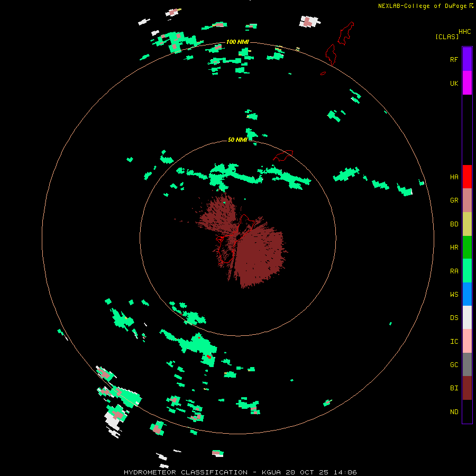
Task: Pick the RA light green swatch
Action: pyautogui.click(x=467, y=271)
